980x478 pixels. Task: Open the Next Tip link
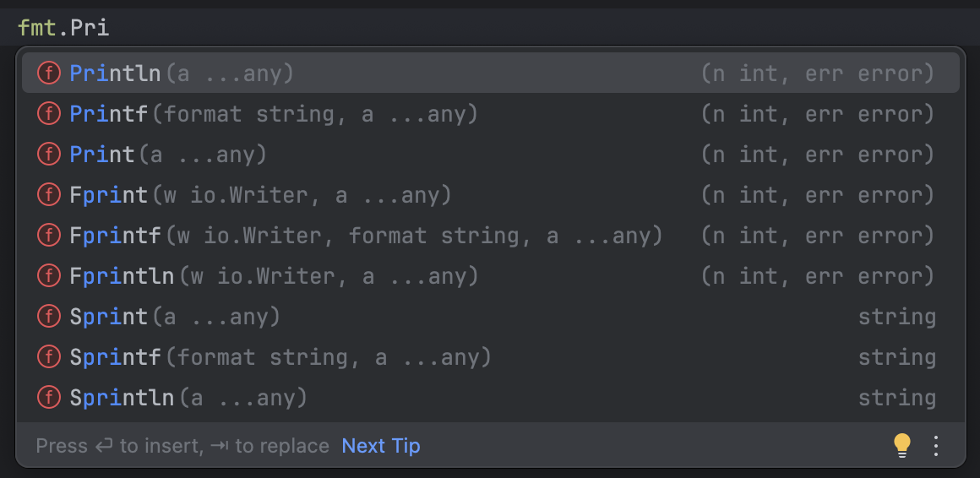[381, 446]
